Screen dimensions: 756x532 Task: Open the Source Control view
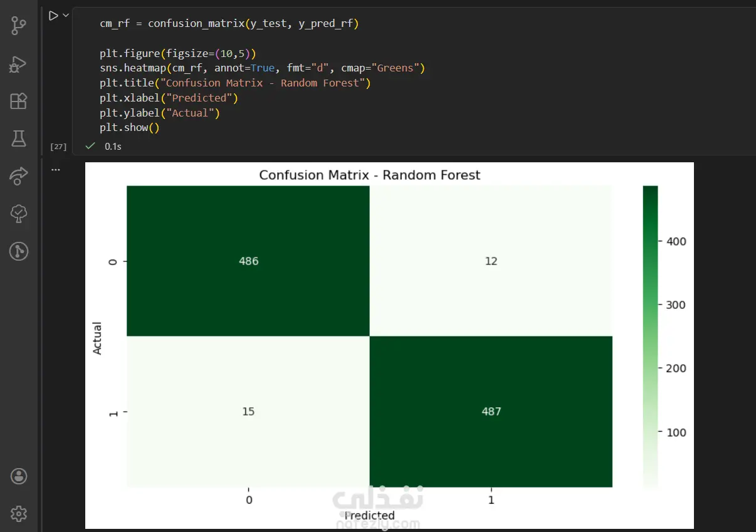[x=19, y=26]
